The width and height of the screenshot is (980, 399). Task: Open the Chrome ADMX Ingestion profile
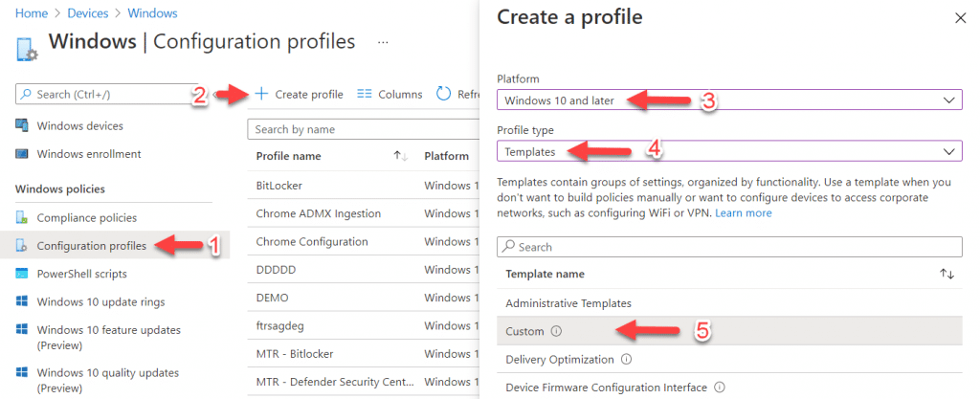click(x=318, y=213)
